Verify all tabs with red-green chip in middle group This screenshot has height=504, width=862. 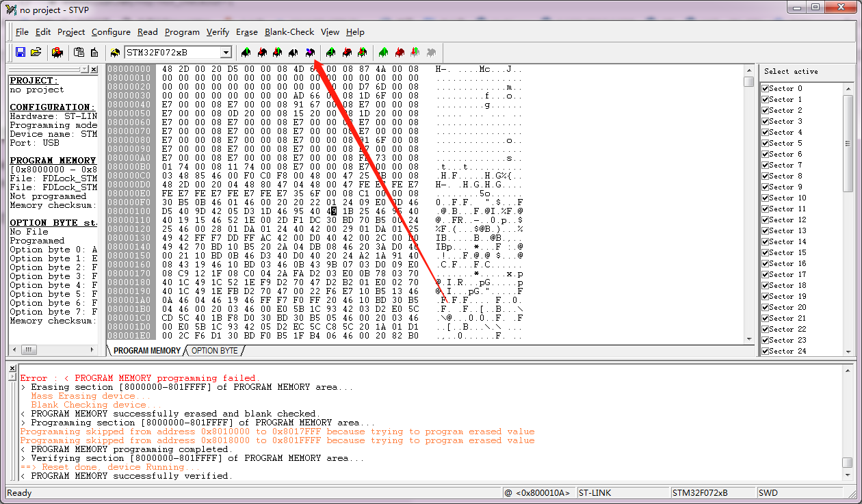363,52
